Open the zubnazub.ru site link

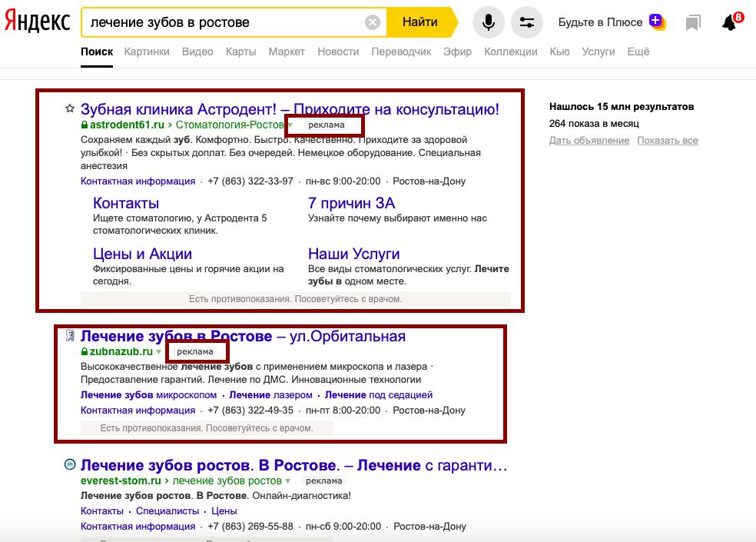(121, 352)
